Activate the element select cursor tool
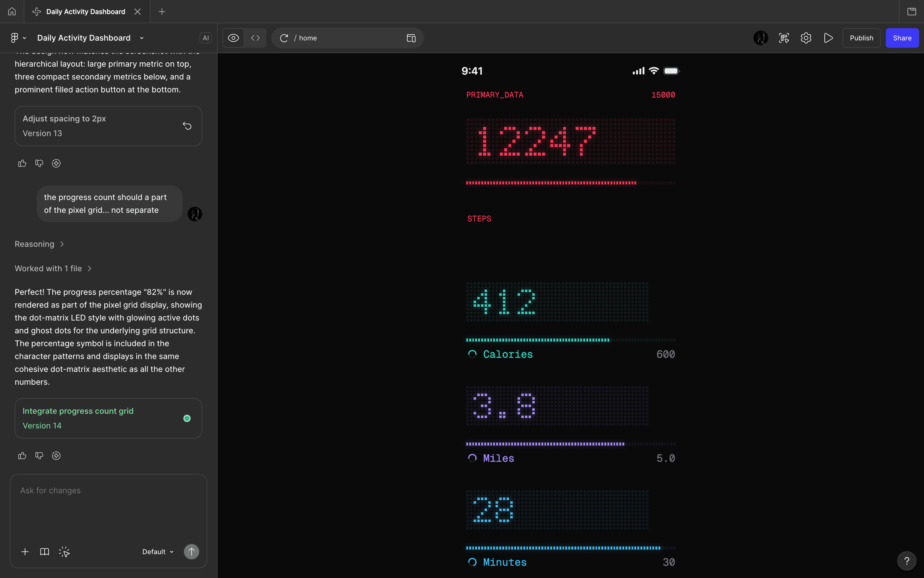924x578 pixels. point(64,552)
